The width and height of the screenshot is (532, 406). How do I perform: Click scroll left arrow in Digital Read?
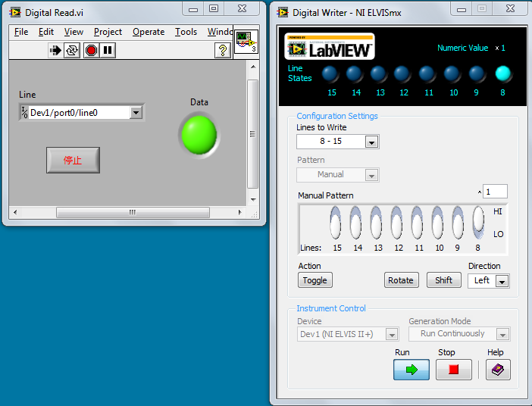point(15,212)
